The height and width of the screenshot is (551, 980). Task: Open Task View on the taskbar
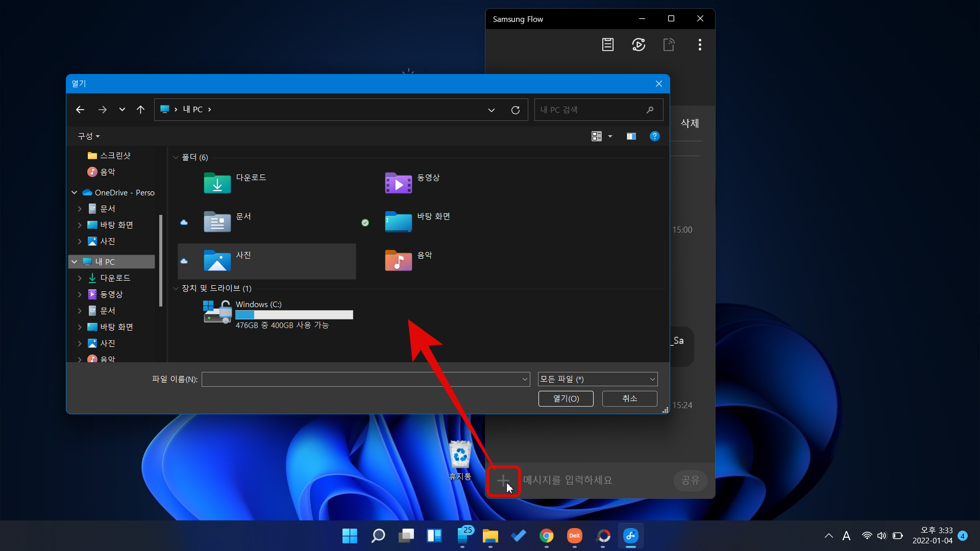(x=406, y=536)
